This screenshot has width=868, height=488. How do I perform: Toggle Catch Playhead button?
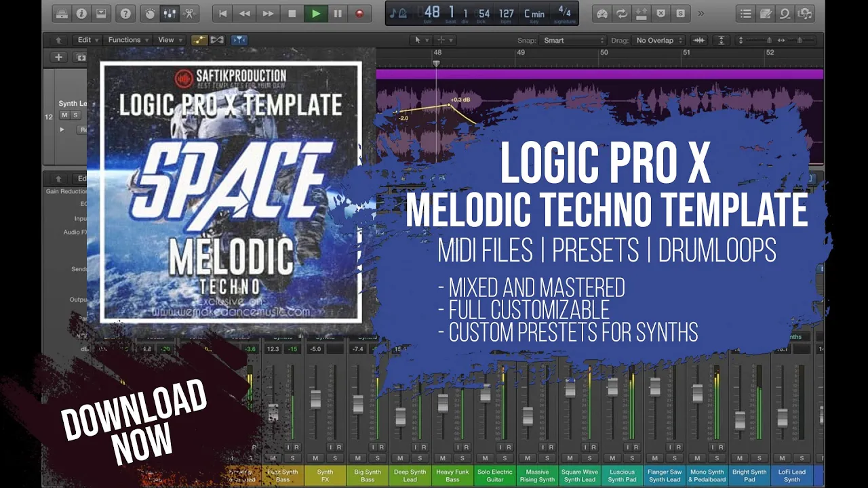239,40
